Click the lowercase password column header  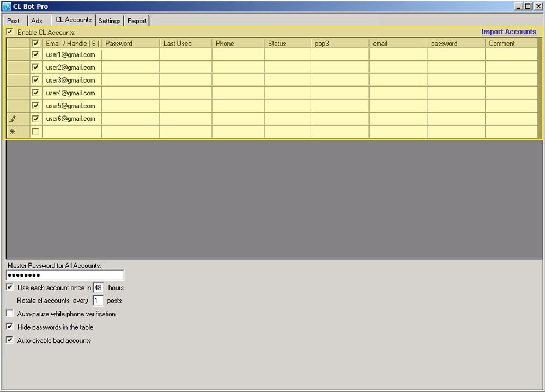pos(456,44)
